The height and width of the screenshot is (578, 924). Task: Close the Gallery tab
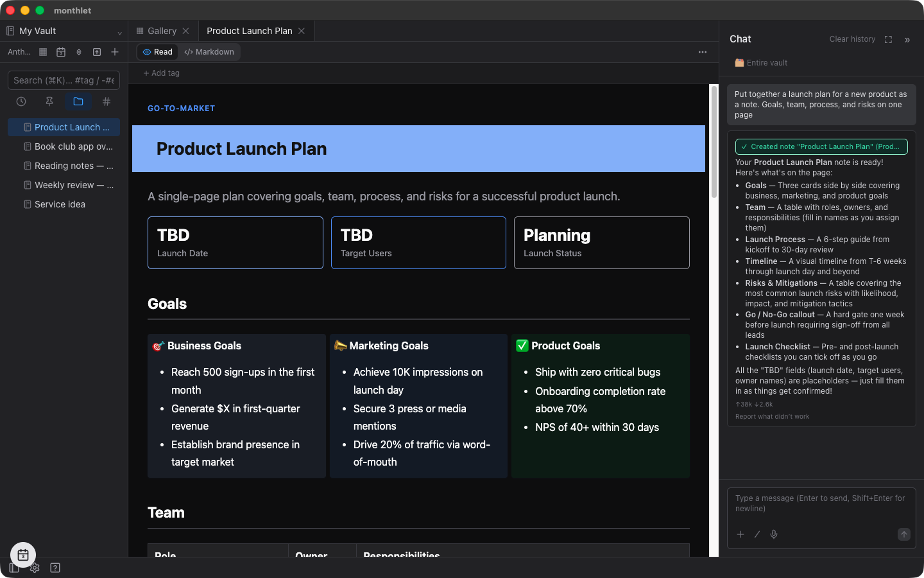[185, 31]
